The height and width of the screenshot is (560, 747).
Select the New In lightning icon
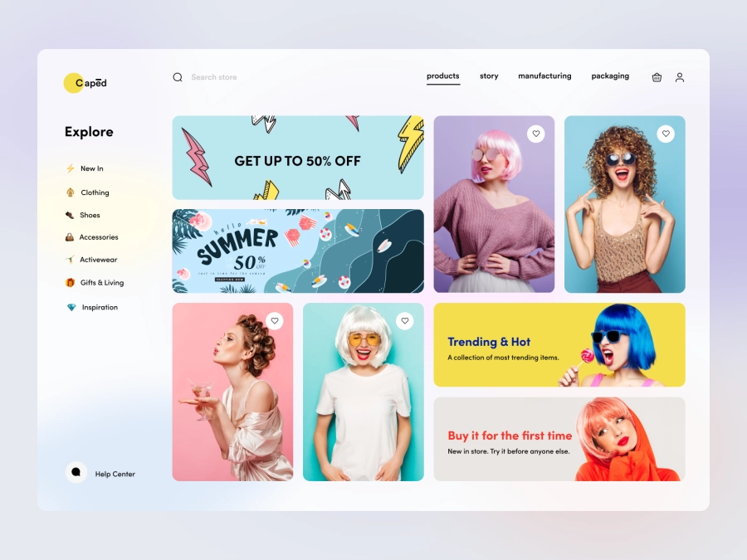point(70,168)
